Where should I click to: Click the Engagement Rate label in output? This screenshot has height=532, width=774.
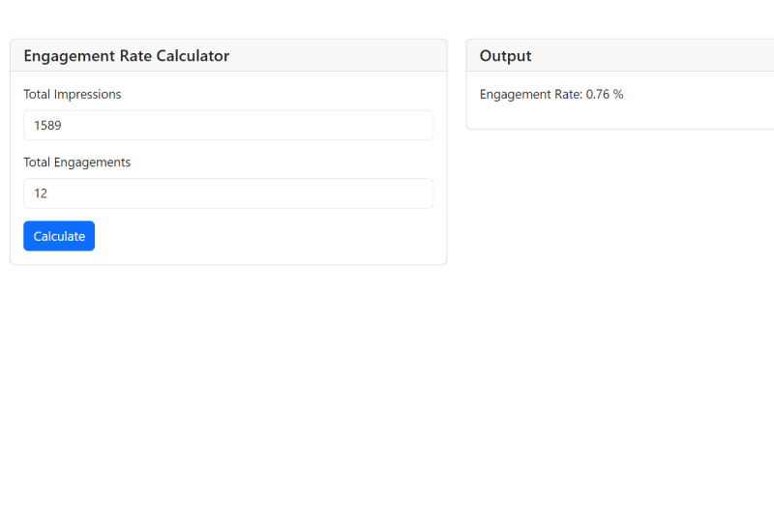point(531,95)
